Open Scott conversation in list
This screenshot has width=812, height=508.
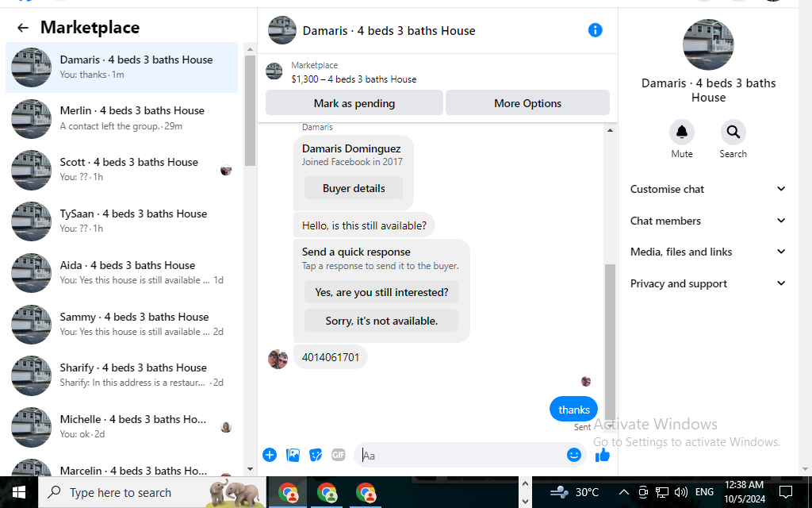pyautogui.click(x=121, y=170)
